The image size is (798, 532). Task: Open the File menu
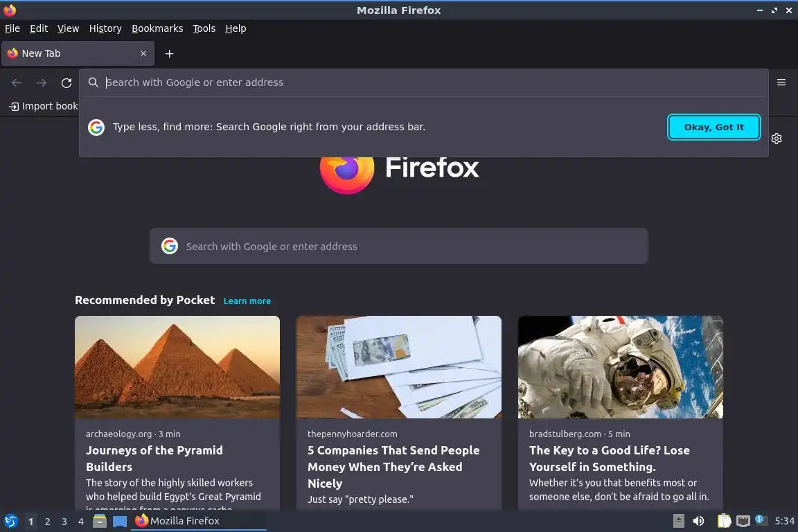[x=12, y=28]
